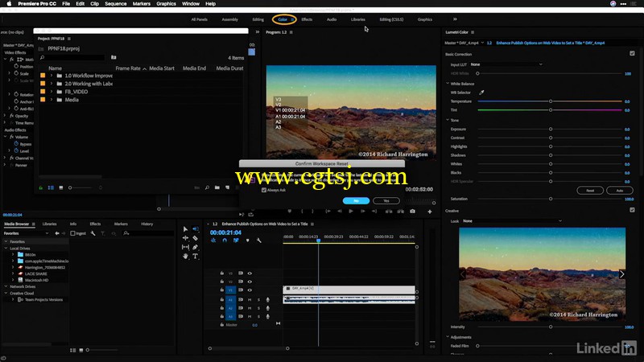Screen dimensions: 644x362
Task: Expand the Media bin
Action: [52, 100]
